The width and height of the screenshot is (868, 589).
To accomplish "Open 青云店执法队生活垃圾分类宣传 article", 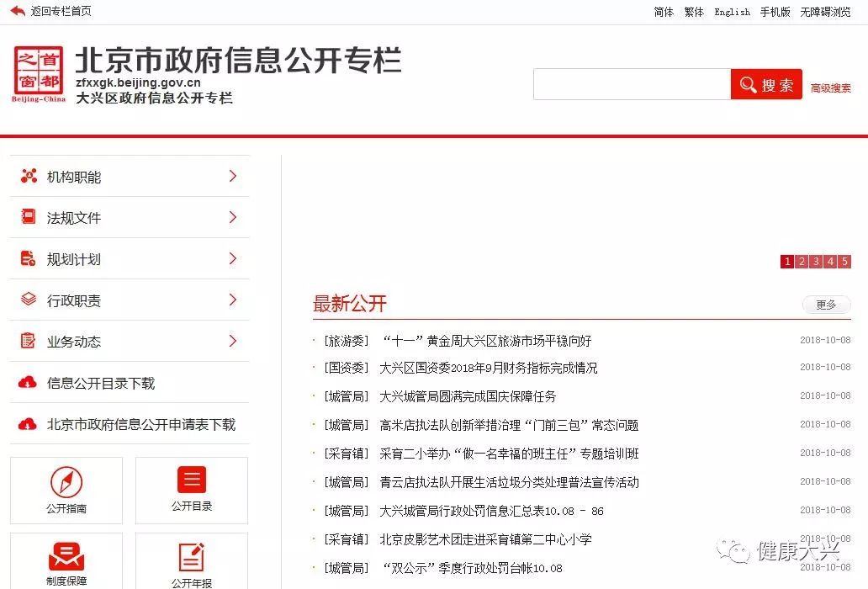I will pyautogui.click(x=509, y=482).
